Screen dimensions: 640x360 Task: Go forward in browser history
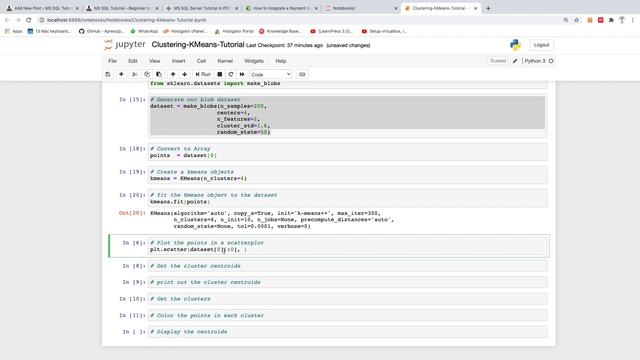click(18, 20)
